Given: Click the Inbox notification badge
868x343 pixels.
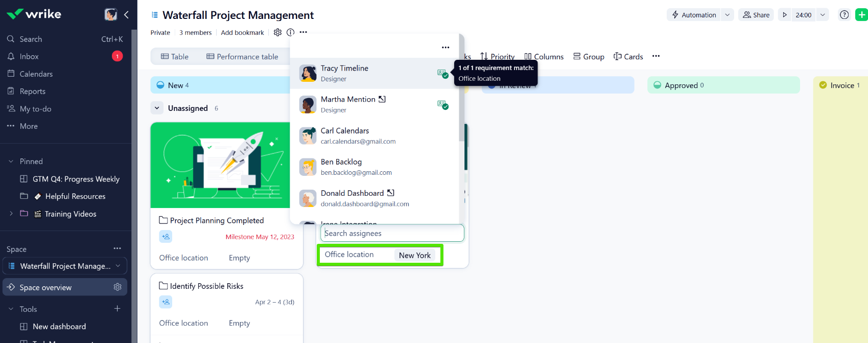Looking at the screenshot, I should pos(118,56).
